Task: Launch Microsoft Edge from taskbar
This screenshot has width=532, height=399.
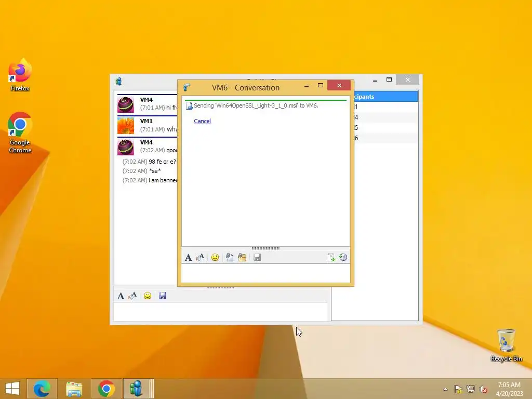Action: coord(42,389)
